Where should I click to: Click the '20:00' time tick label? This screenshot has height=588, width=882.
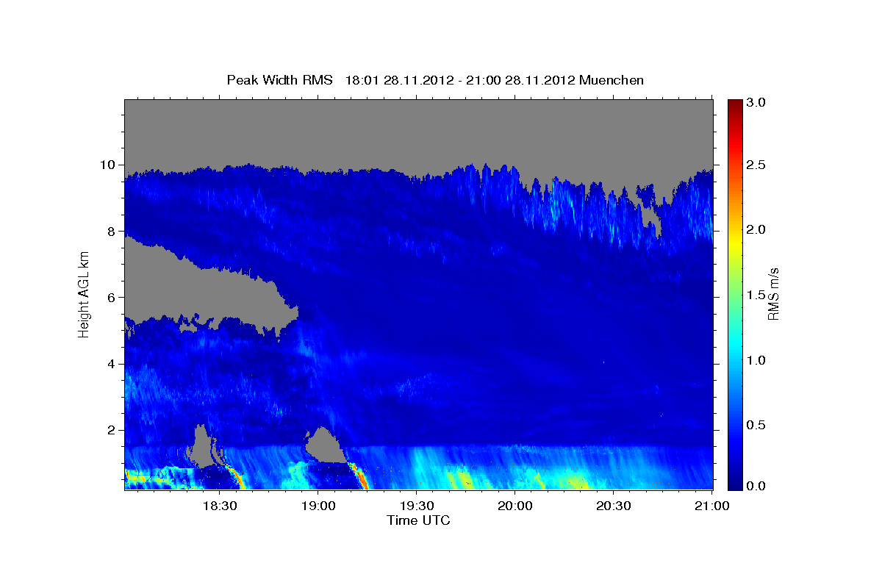(x=514, y=506)
